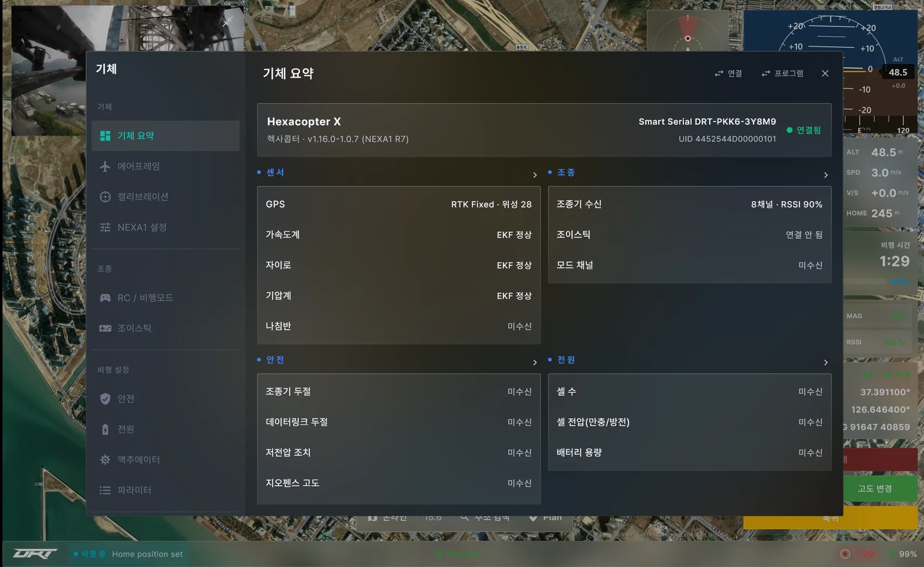Click the 액추에이터 gear icon

point(105,460)
